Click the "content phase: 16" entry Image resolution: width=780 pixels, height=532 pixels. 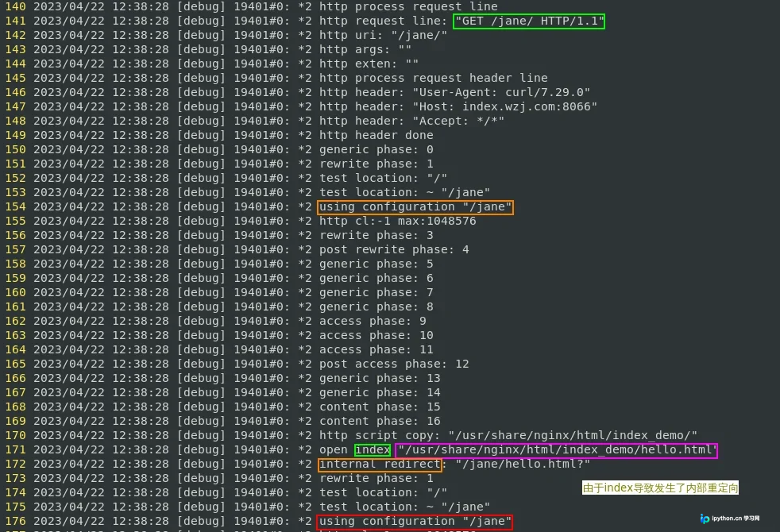pos(380,421)
